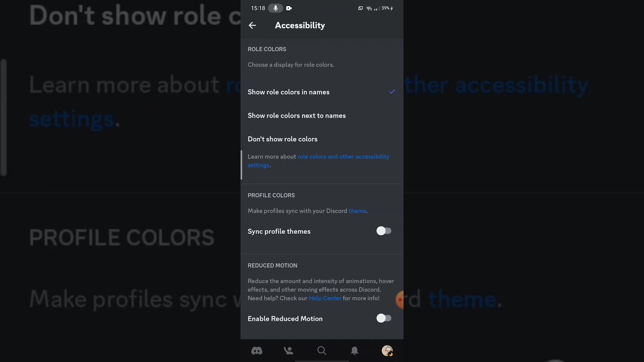Open Discord home tab icon
The image size is (644, 362).
[x=257, y=351]
